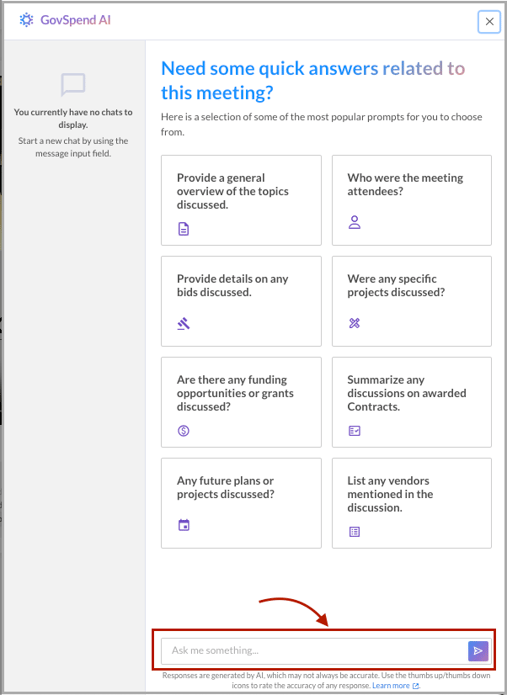Click the person icon under meeting attendees prompt
Viewport: 507px width, 695px height.
coord(354,222)
